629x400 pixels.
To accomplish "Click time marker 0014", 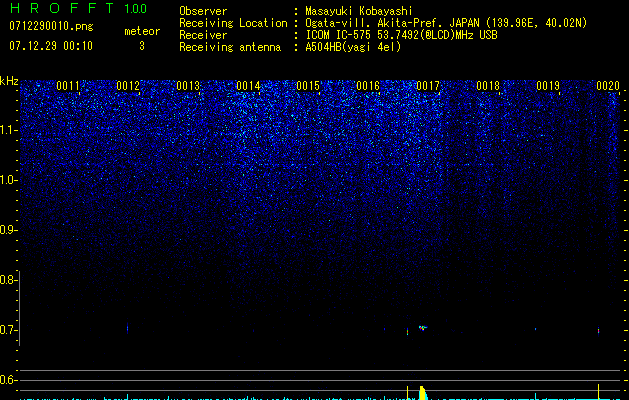I will [248, 86].
